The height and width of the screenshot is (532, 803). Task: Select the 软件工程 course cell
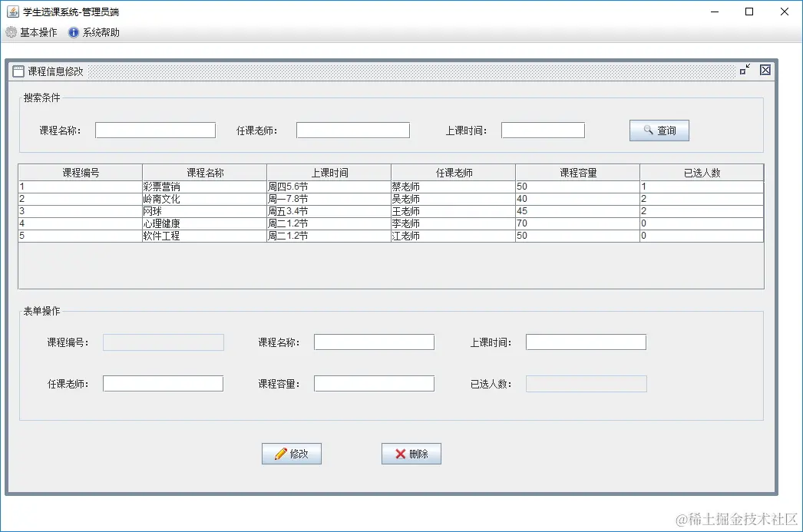(x=205, y=236)
